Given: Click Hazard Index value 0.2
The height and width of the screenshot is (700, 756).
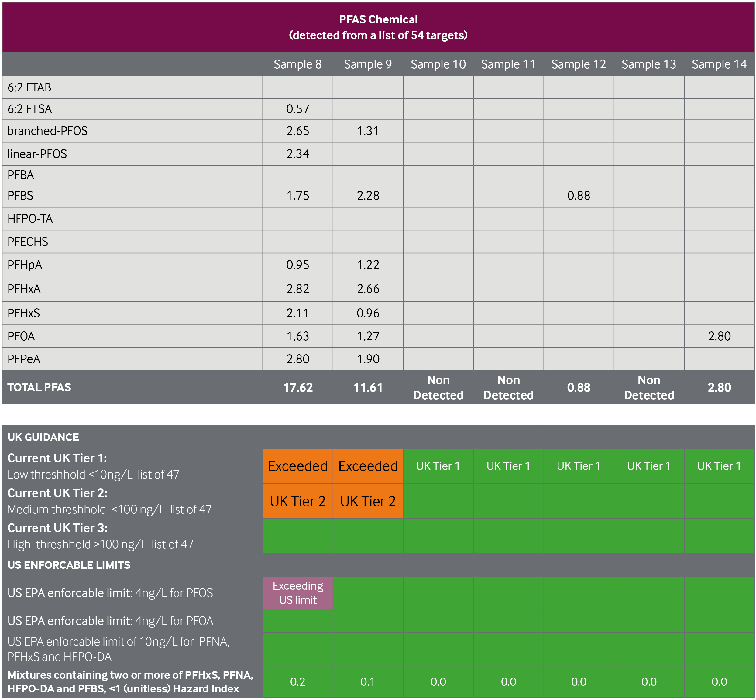Looking at the screenshot, I should click(x=298, y=682).
